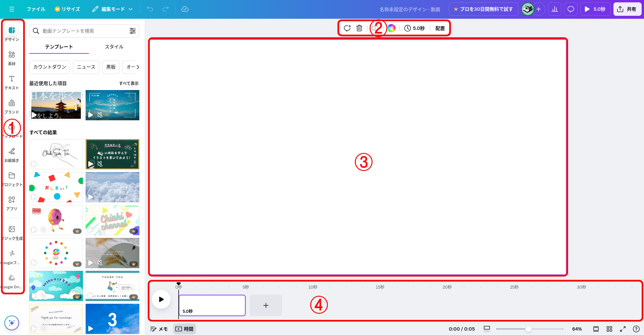The image size is (644, 335).
Task: Open the ファイル menu
Action: click(36, 9)
